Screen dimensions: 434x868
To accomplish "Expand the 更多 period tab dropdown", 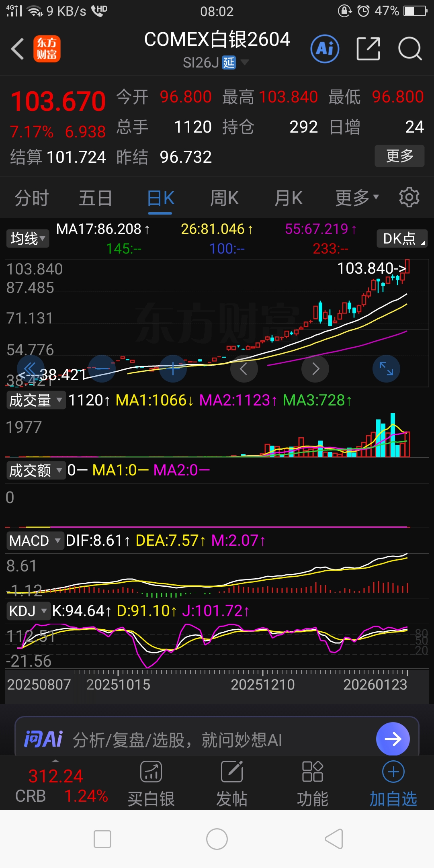I will click(x=357, y=197).
